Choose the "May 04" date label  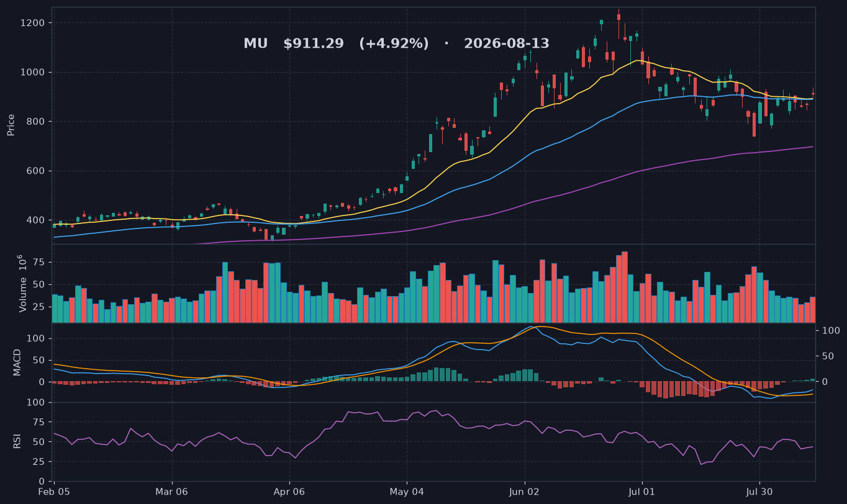coord(407,493)
